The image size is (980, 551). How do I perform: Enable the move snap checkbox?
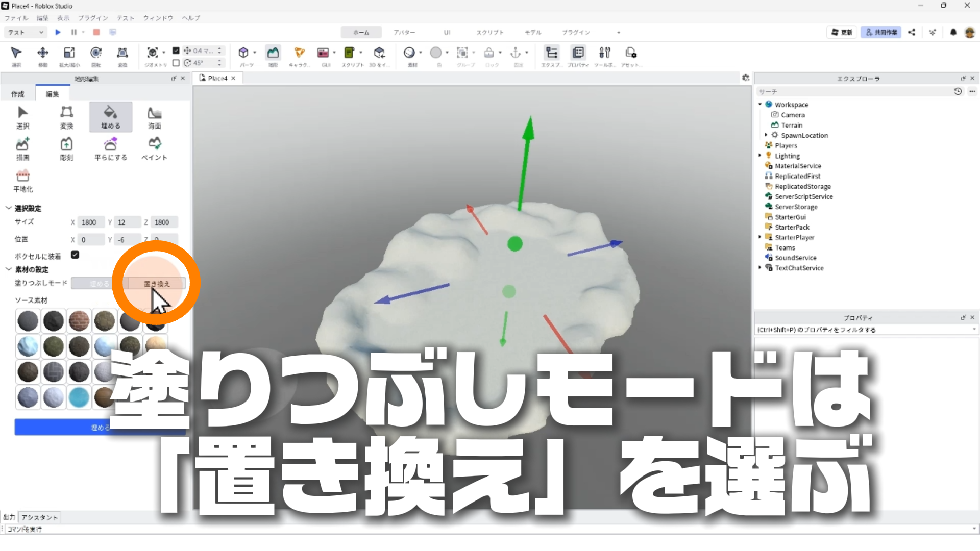tap(176, 51)
